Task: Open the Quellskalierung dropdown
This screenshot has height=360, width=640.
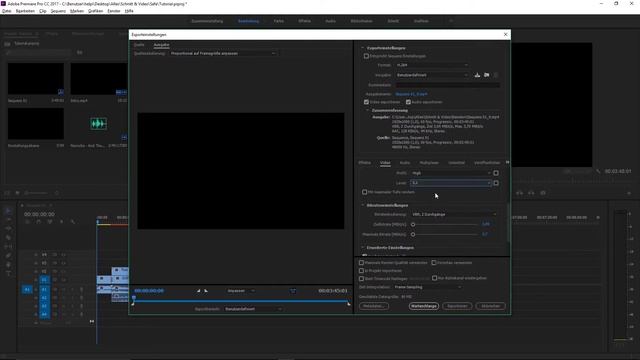Action: click(223, 53)
